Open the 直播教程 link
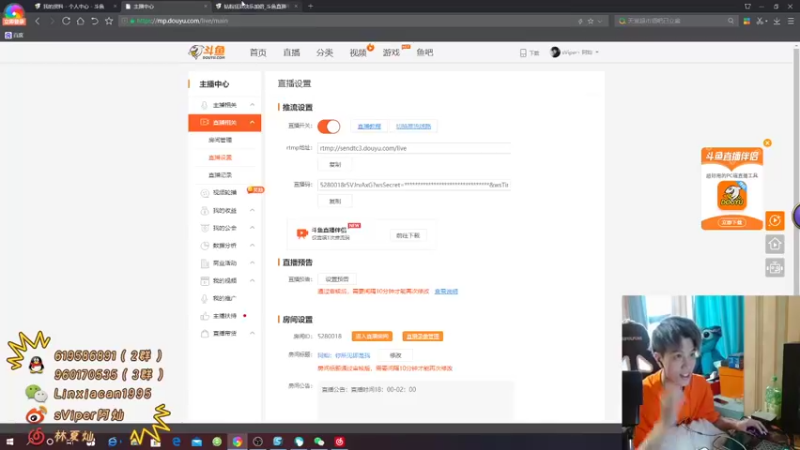The height and width of the screenshot is (450, 800). (x=369, y=126)
